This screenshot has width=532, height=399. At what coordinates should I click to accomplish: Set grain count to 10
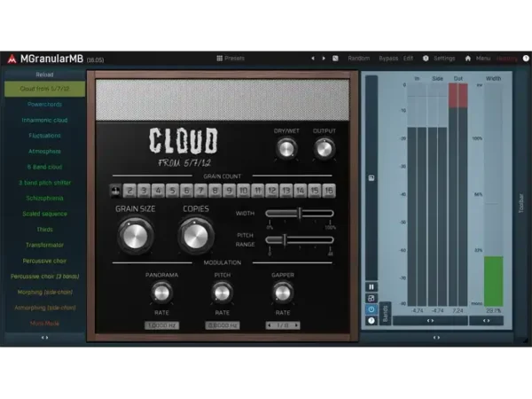244,191
